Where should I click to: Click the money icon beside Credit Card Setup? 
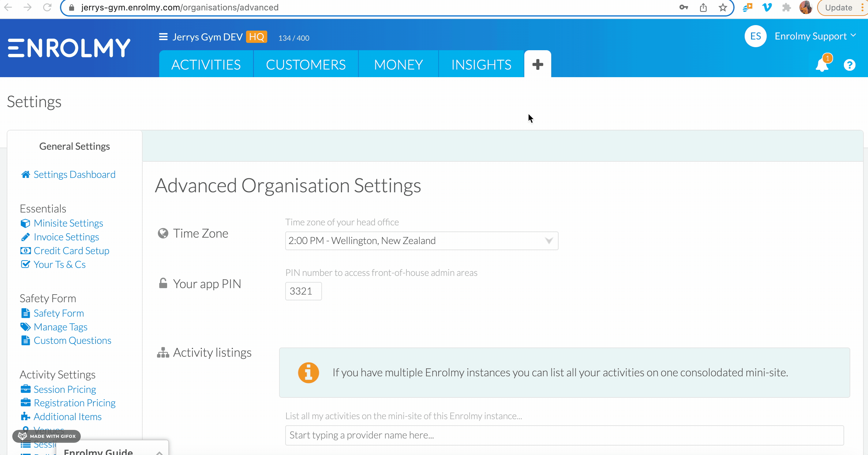click(x=25, y=250)
